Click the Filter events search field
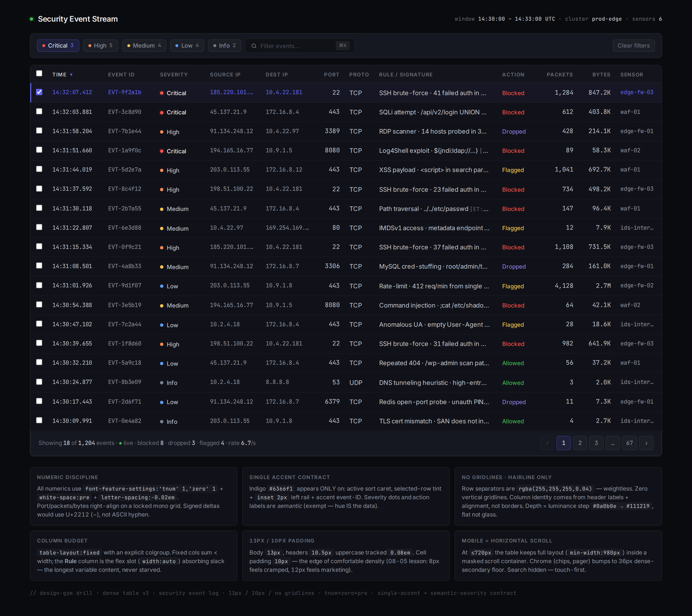Viewport: 692px width, 616px height. pos(300,46)
